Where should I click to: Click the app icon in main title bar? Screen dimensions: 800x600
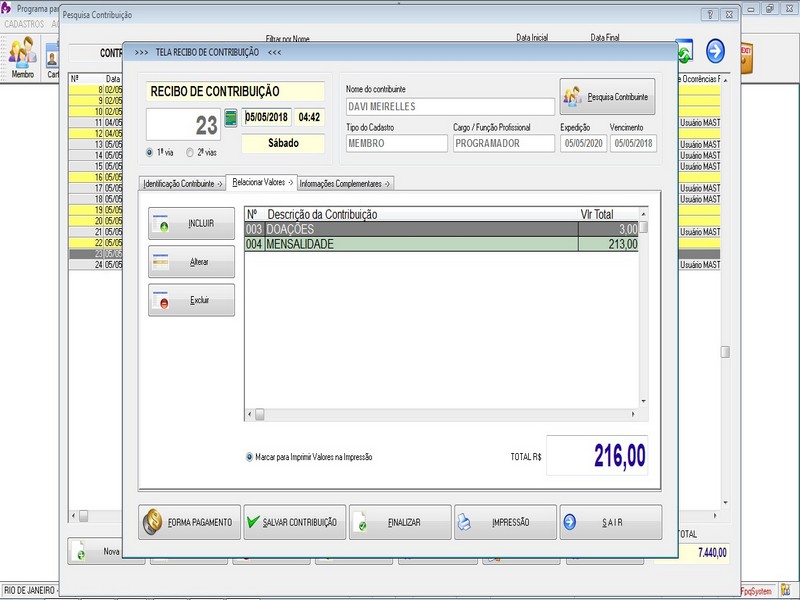pos(6,8)
